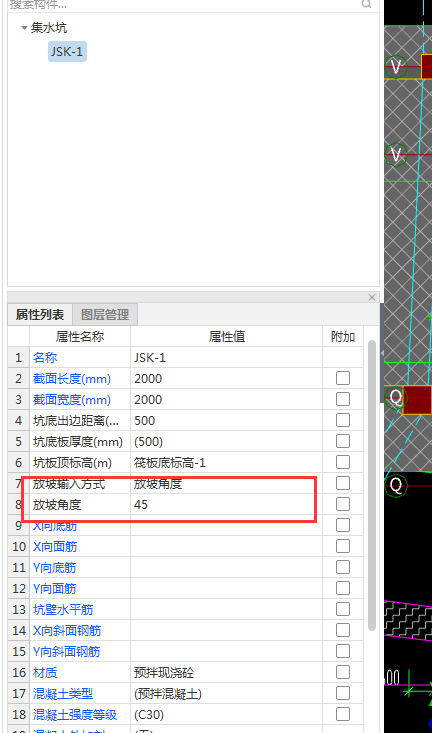Select the JSK-1 component in tree
This screenshot has height=733, width=432.
(x=67, y=51)
